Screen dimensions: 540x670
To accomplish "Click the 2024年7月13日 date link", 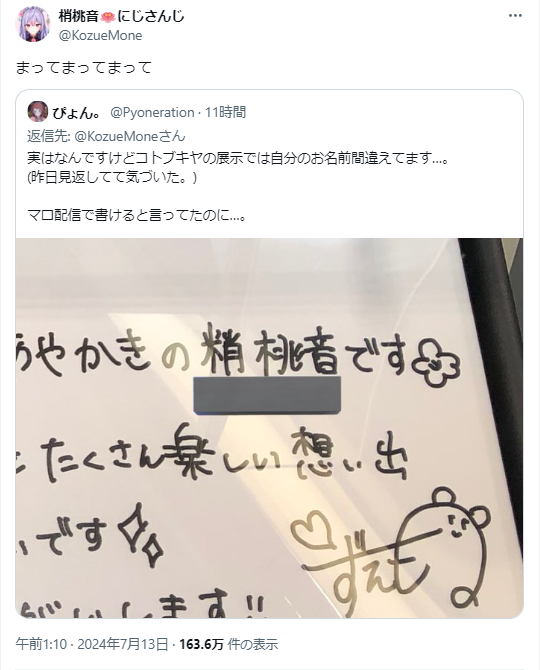I will tap(123, 644).
